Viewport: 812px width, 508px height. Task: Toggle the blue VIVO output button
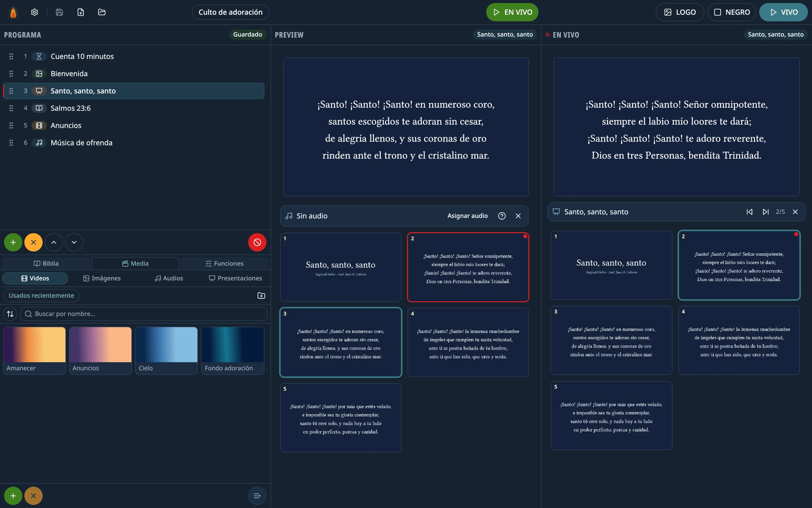784,12
